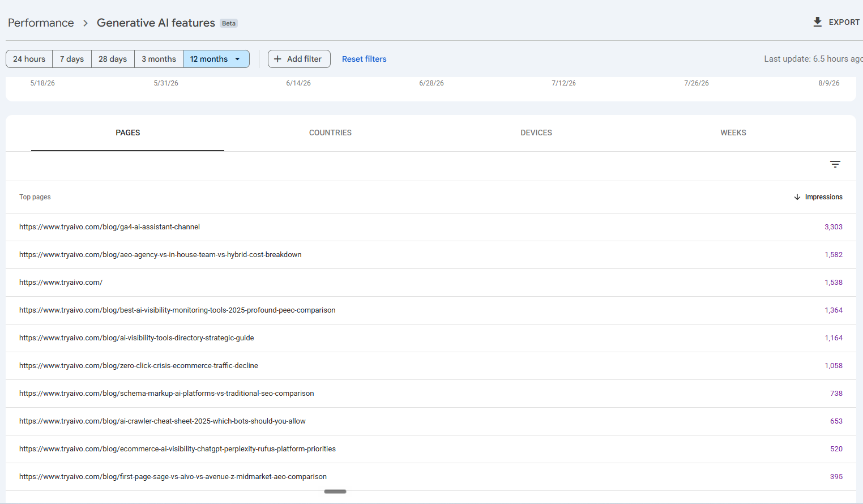Viewport: 863px width, 504px height.
Task: Click the Generative AI features heading
Action: click(156, 23)
